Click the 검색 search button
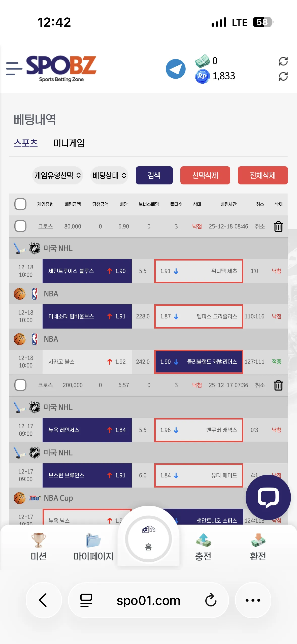Image resolution: width=297 pixels, height=644 pixels. tap(154, 175)
